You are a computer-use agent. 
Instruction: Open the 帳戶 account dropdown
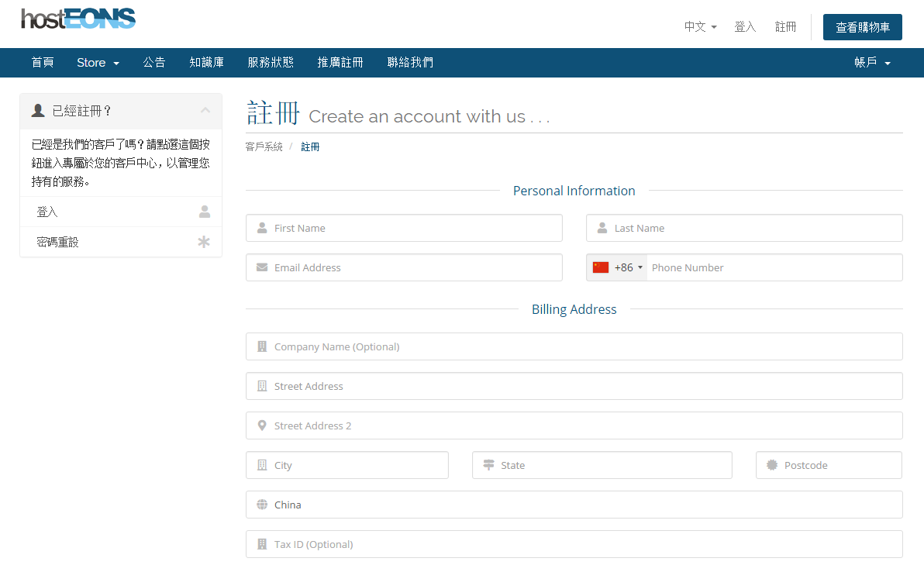pos(872,63)
